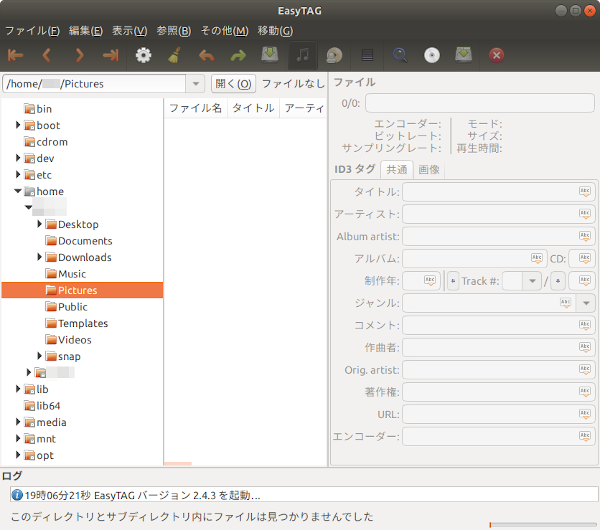Click the /home path input field

[95, 84]
